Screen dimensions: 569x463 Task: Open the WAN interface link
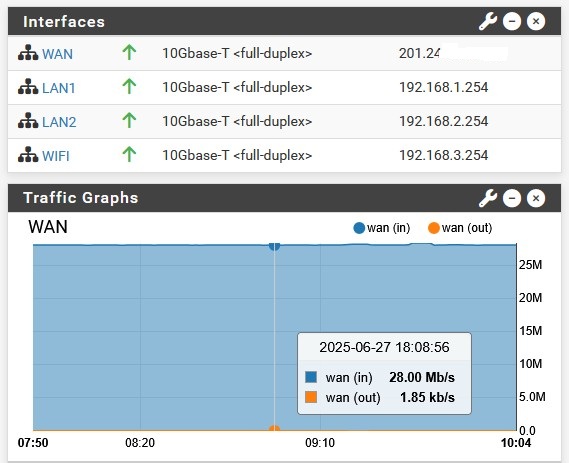57,54
